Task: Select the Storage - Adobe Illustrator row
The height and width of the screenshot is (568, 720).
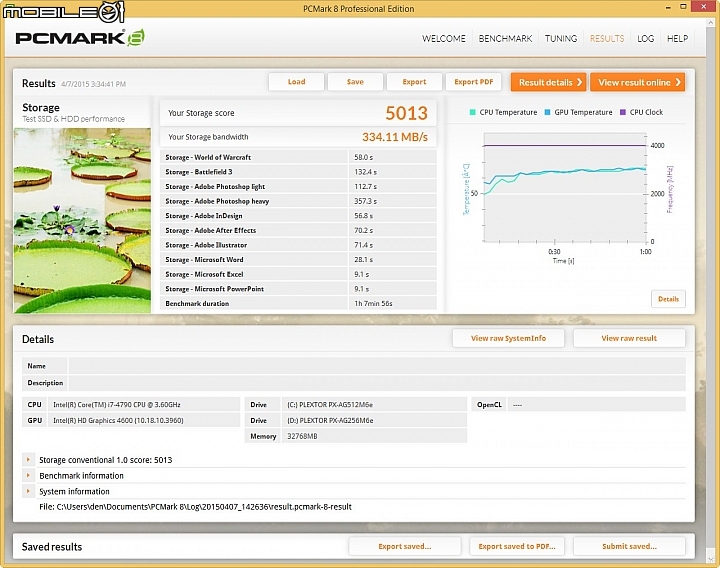Action: [298, 245]
